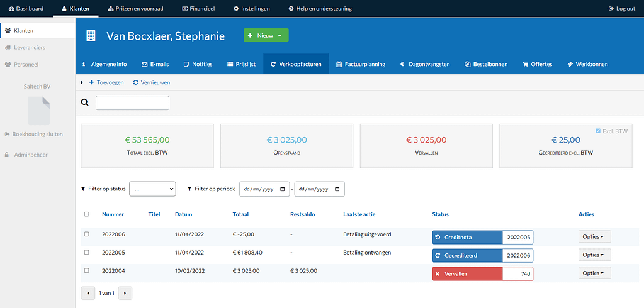
Task: Click the Gecrediteerd status refresh icon
Action: pos(438,255)
